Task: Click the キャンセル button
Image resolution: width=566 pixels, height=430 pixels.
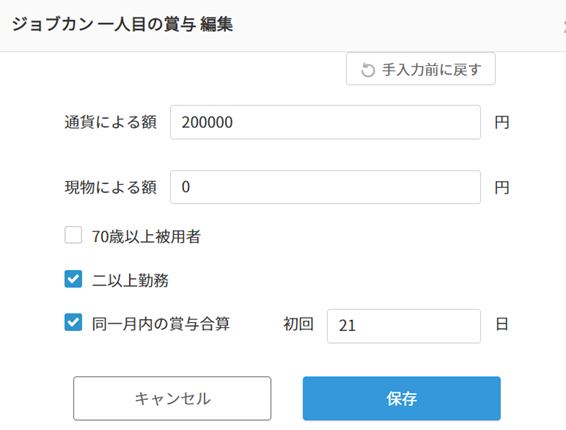Action: [172, 399]
